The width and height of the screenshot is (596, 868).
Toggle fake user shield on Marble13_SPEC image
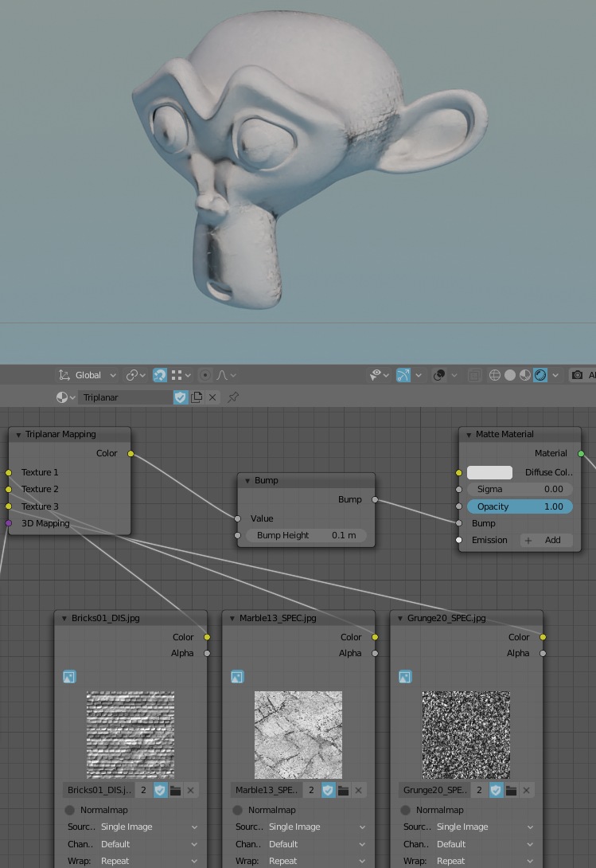328,790
